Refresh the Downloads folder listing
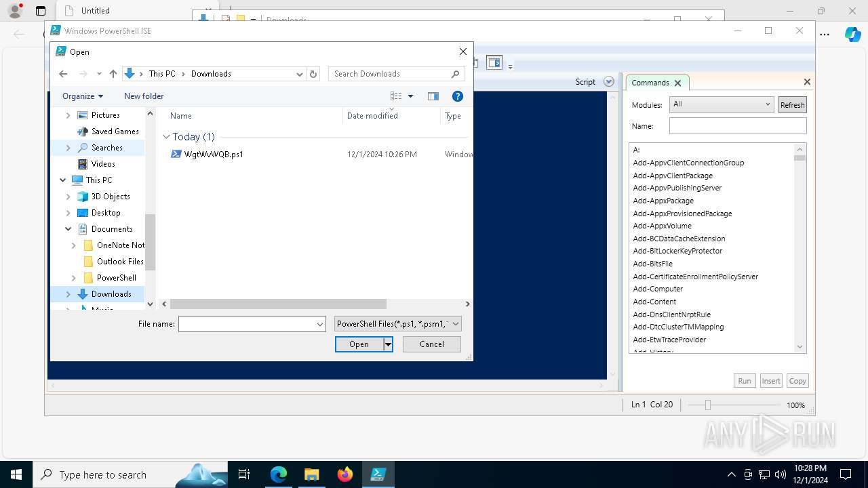 [x=313, y=74]
